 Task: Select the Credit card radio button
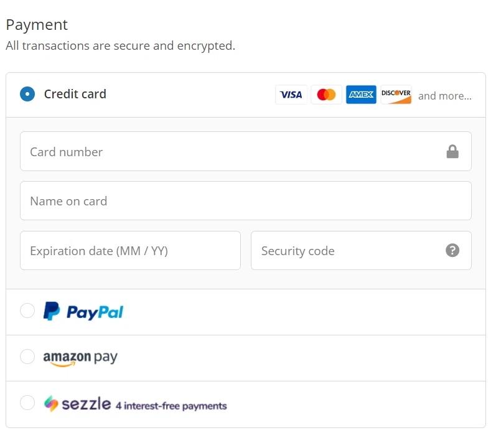pos(27,94)
